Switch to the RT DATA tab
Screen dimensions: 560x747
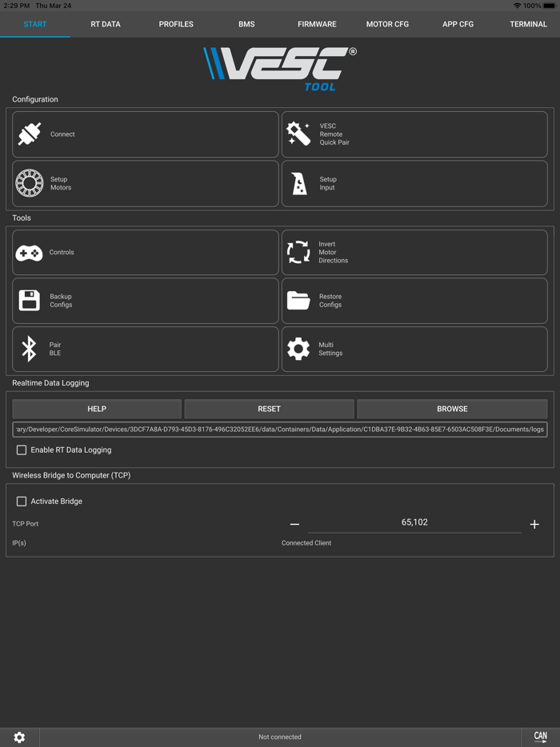tap(106, 24)
